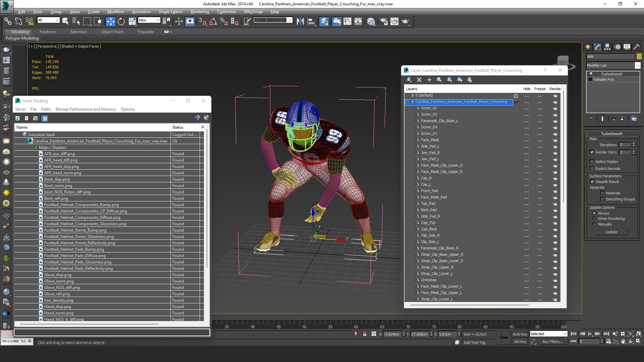This screenshot has height=362, width=644.
Task: Switch Asset Tracking to table view icon
Action: [45, 118]
